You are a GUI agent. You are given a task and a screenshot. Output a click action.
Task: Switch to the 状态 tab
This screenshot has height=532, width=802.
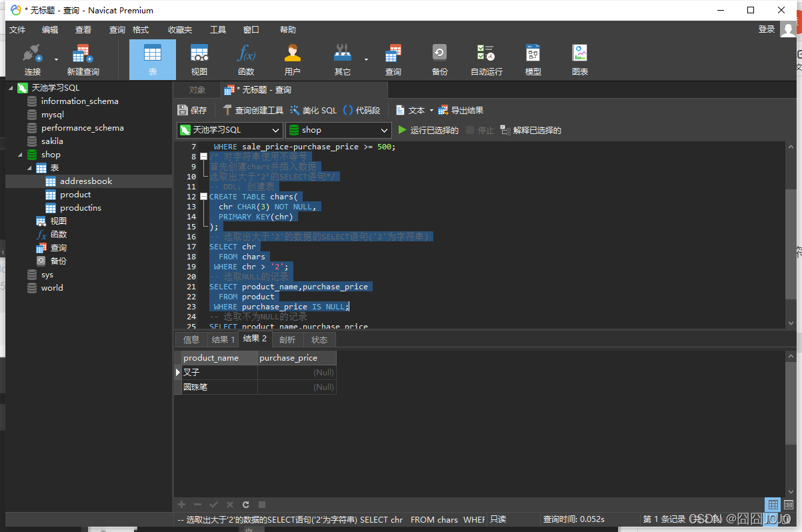(319, 340)
